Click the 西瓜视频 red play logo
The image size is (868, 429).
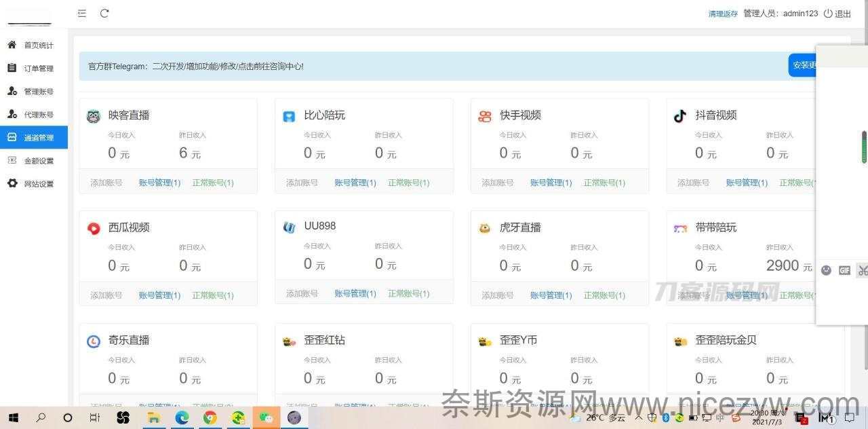[x=94, y=228]
